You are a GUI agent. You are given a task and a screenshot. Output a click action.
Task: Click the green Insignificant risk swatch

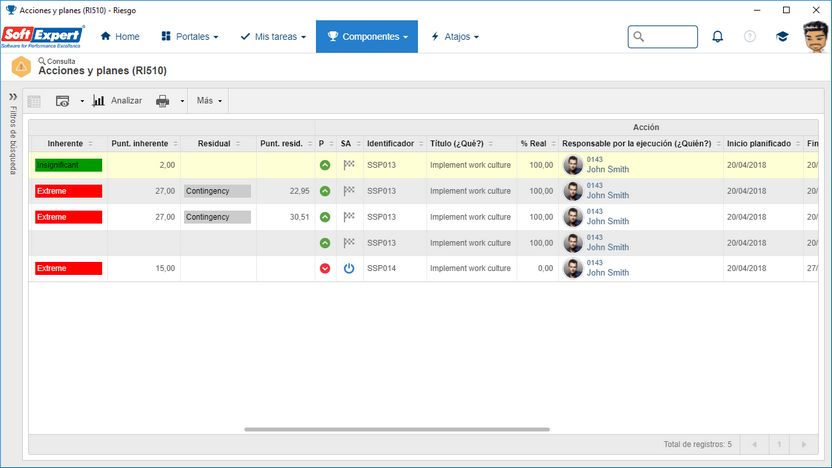68,165
